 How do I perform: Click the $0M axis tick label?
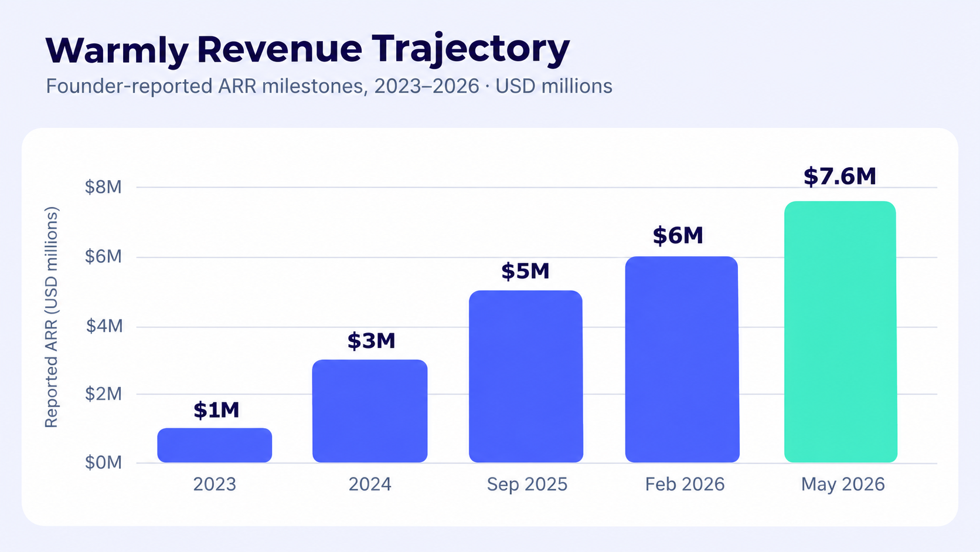(x=103, y=462)
